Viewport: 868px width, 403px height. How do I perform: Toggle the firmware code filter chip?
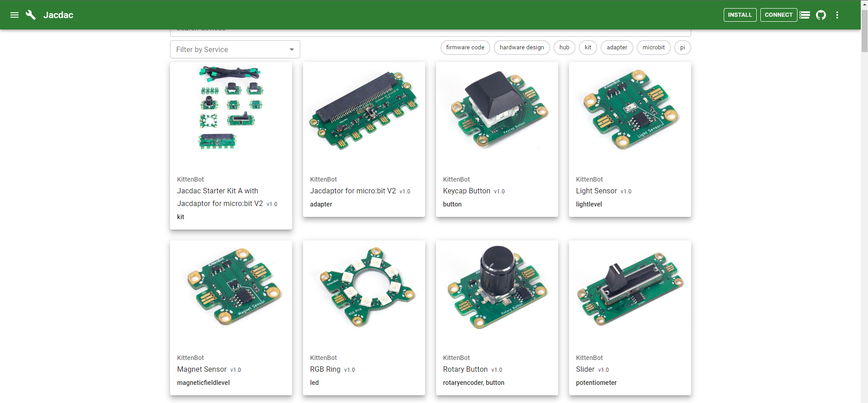(x=465, y=48)
